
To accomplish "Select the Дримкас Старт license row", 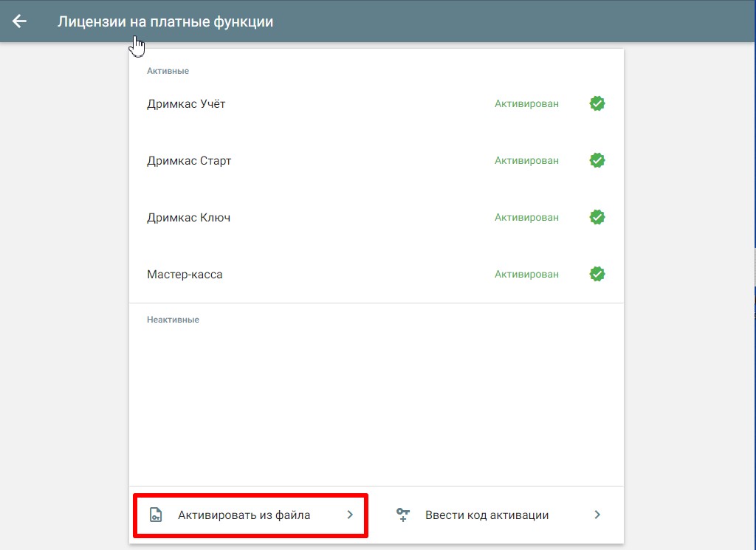I will pos(189,161).
